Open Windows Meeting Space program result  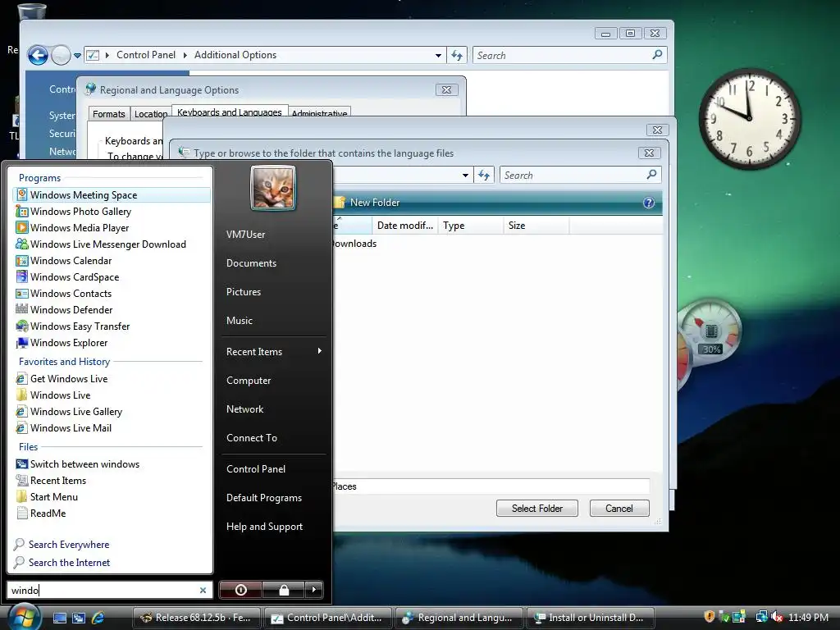[x=111, y=195]
